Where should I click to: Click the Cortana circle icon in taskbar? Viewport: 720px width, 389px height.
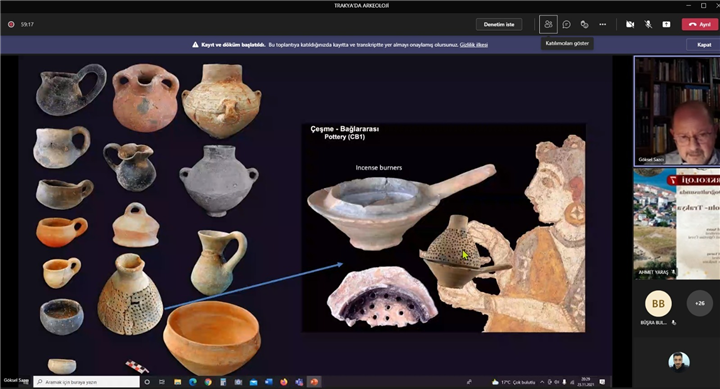pyautogui.click(x=147, y=382)
